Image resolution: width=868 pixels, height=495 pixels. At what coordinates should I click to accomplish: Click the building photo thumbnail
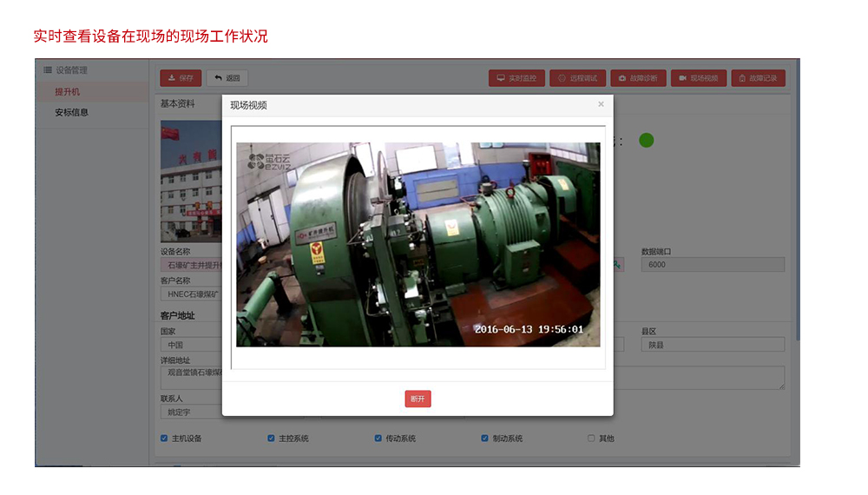[192, 181]
